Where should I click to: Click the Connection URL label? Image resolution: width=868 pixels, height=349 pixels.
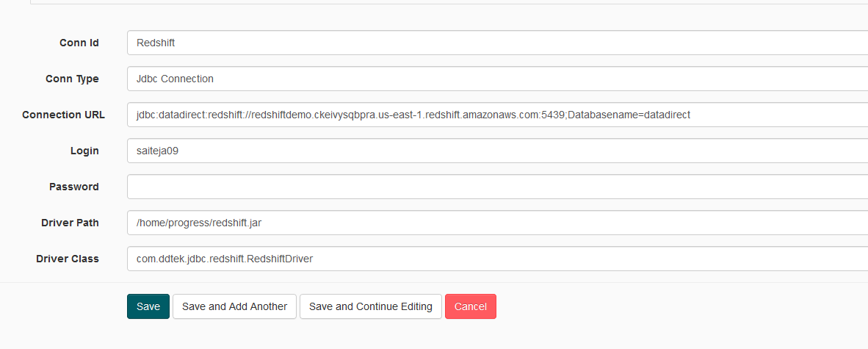coord(63,115)
